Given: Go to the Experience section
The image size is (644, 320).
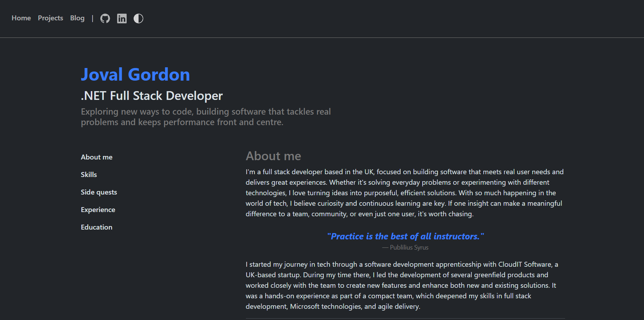Looking at the screenshot, I should pyautogui.click(x=98, y=210).
